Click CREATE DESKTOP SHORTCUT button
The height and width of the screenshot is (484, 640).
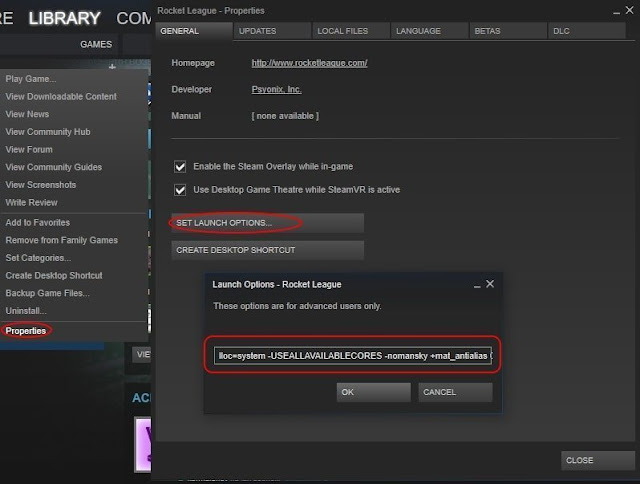click(268, 250)
